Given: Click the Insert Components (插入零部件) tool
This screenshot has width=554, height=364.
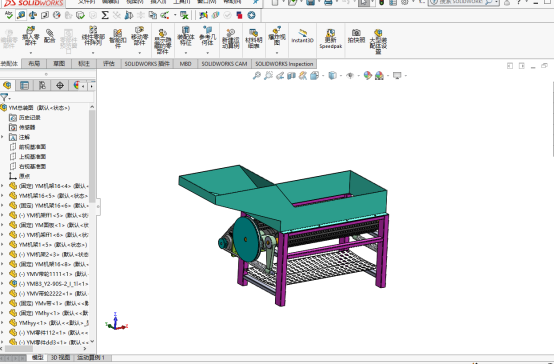Looking at the screenshot, I should [31, 35].
